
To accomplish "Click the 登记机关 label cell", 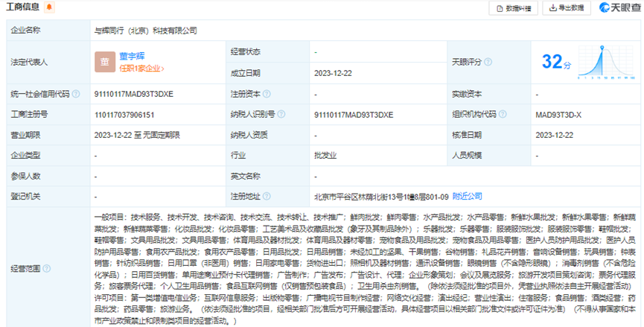I will click(x=48, y=197).
